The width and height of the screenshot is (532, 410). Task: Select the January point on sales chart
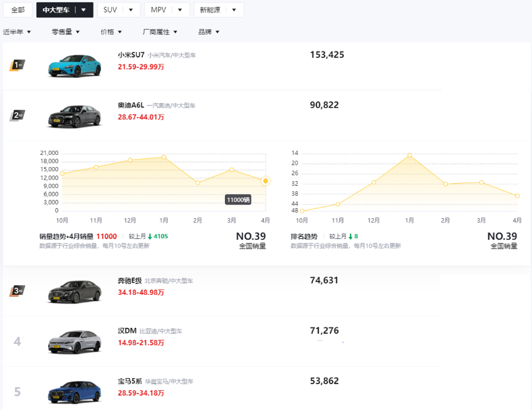(164, 157)
